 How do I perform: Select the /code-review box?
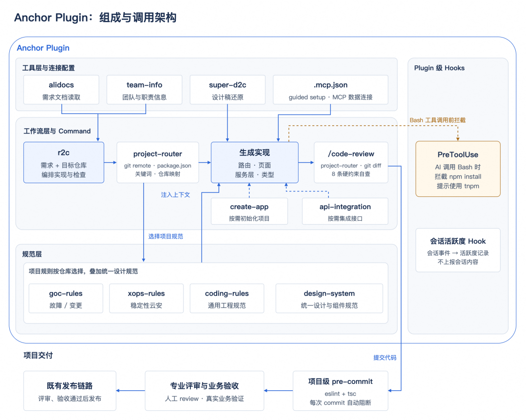pyautogui.click(x=351, y=162)
